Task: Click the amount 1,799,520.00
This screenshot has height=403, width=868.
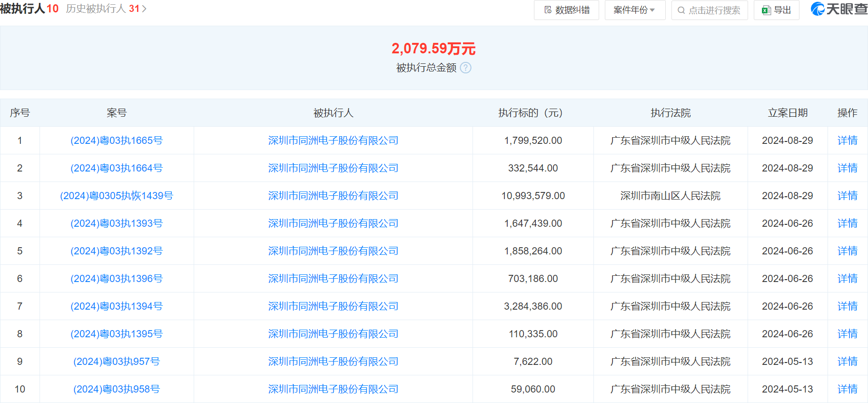Action: (533, 141)
